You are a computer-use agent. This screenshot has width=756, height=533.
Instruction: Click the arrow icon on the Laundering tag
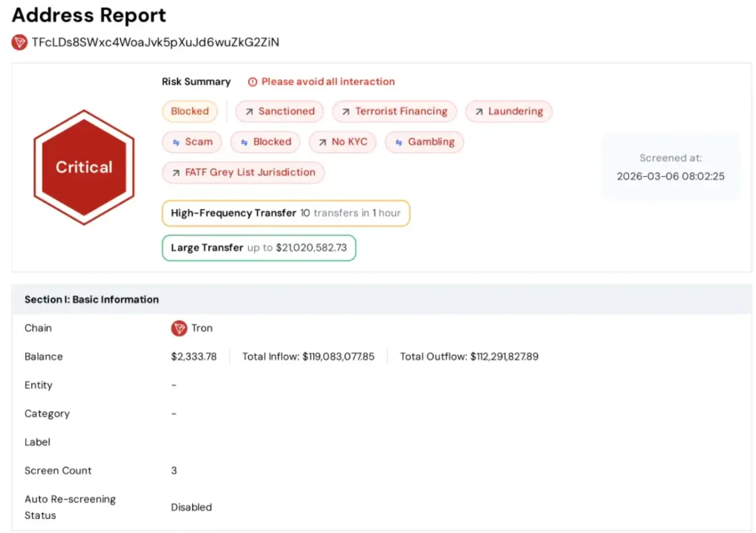[478, 111]
